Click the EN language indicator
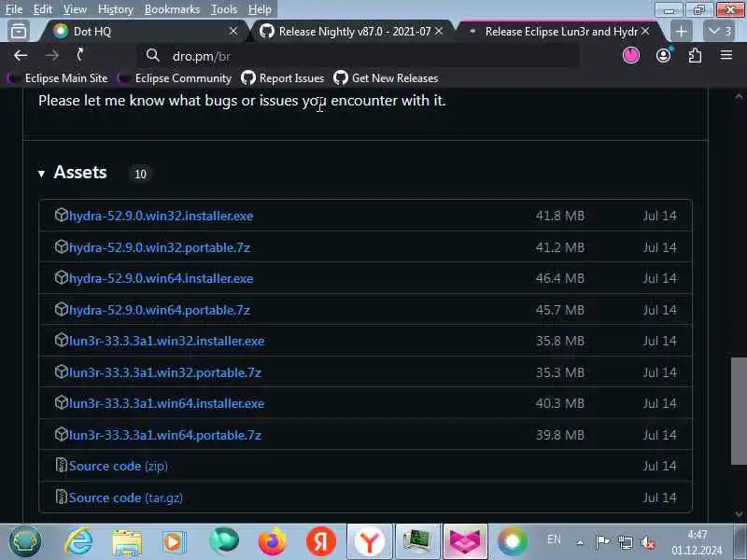Viewport: 747px width, 560px height. point(554,539)
